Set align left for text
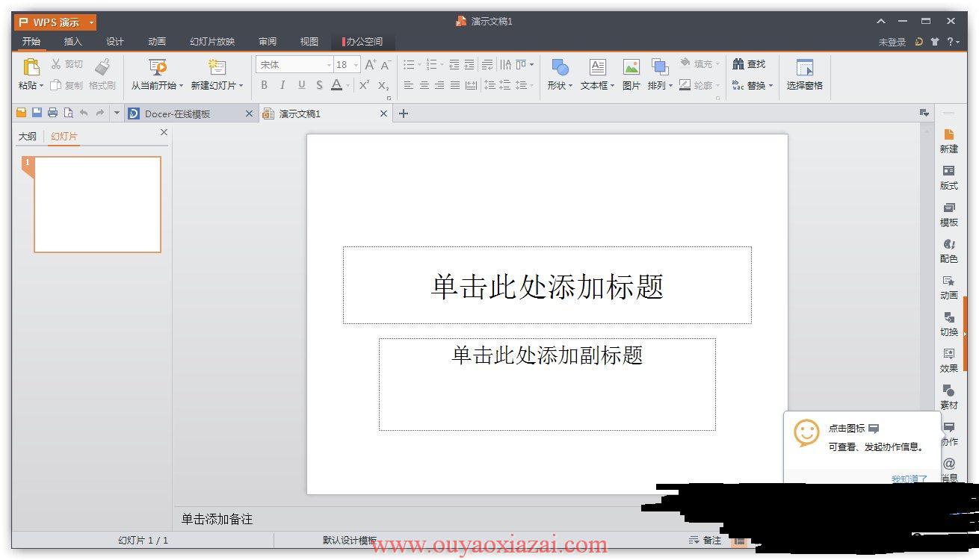The height and width of the screenshot is (560, 979). (409, 85)
